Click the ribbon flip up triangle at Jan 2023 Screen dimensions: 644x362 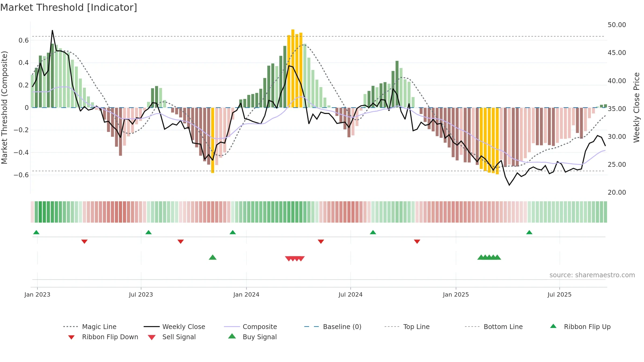pyautogui.click(x=36, y=232)
